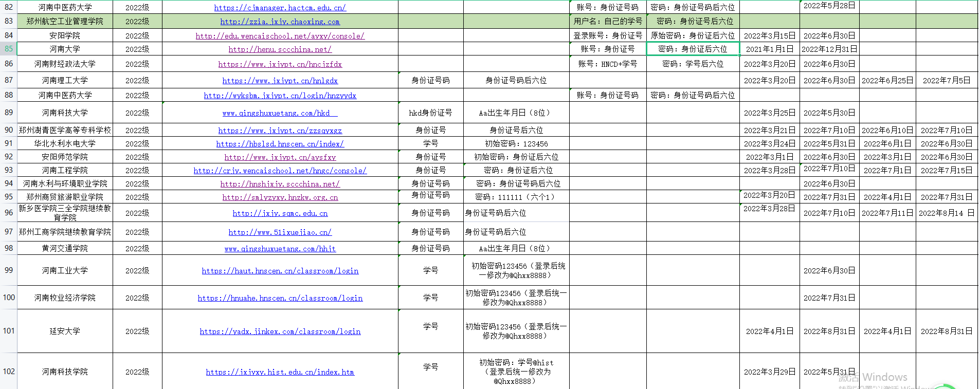Select the 密码：学号后六位 cell

tap(693, 64)
